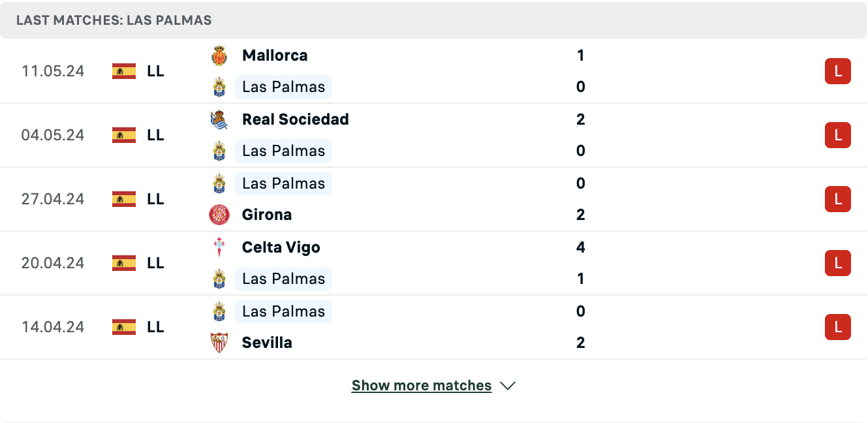Click loss badge for 27.04.24 match
Image resolution: width=868 pixels, height=423 pixels.
point(838,199)
